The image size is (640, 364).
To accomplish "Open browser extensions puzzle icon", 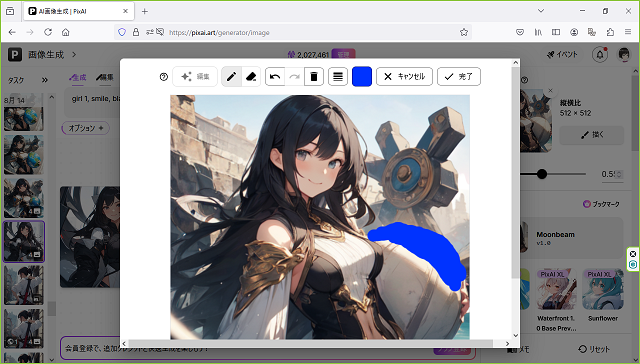I will (610, 32).
